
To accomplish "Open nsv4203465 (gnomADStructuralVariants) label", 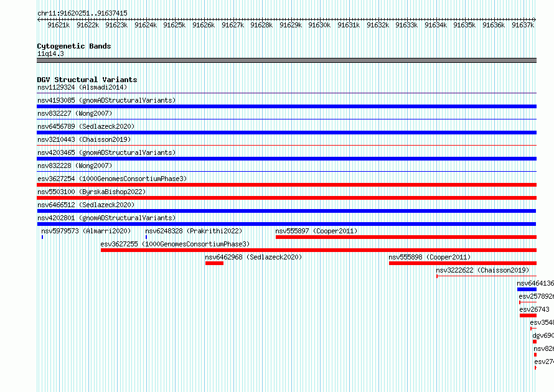I will (x=106, y=152).
